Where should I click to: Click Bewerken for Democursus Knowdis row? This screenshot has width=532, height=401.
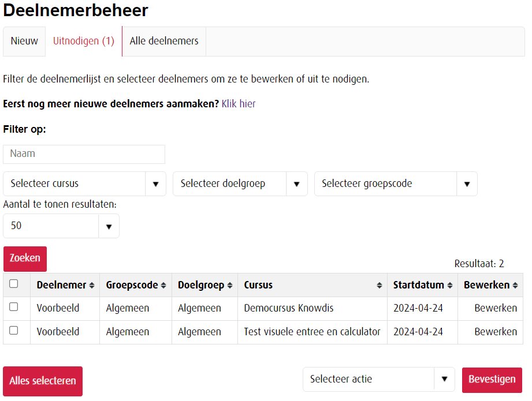496,308
